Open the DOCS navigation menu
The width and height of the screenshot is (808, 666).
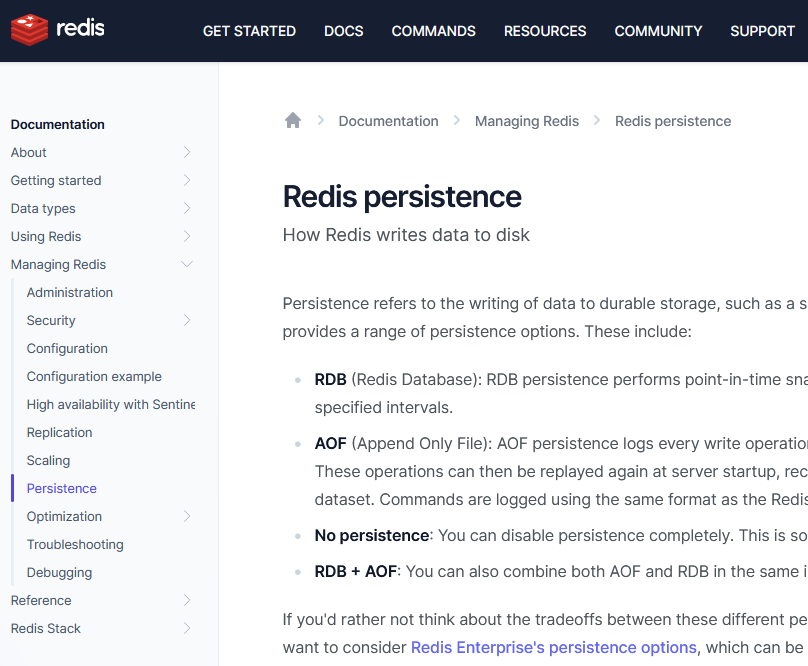344,31
